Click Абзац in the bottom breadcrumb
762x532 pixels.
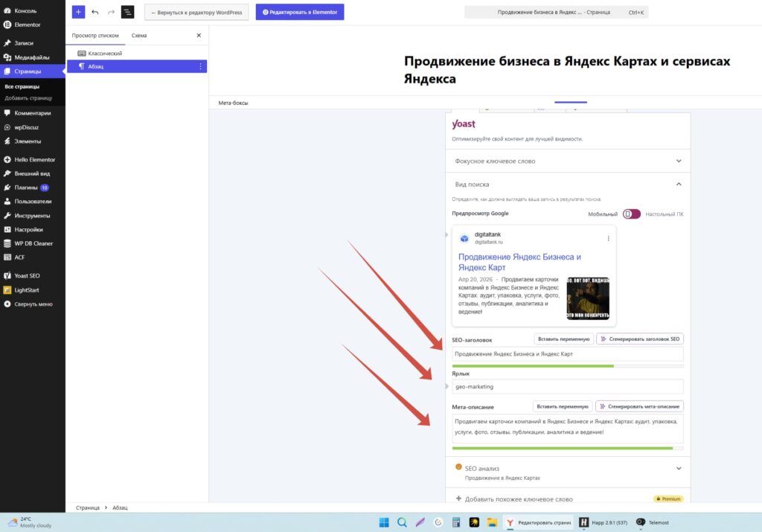coord(120,507)
